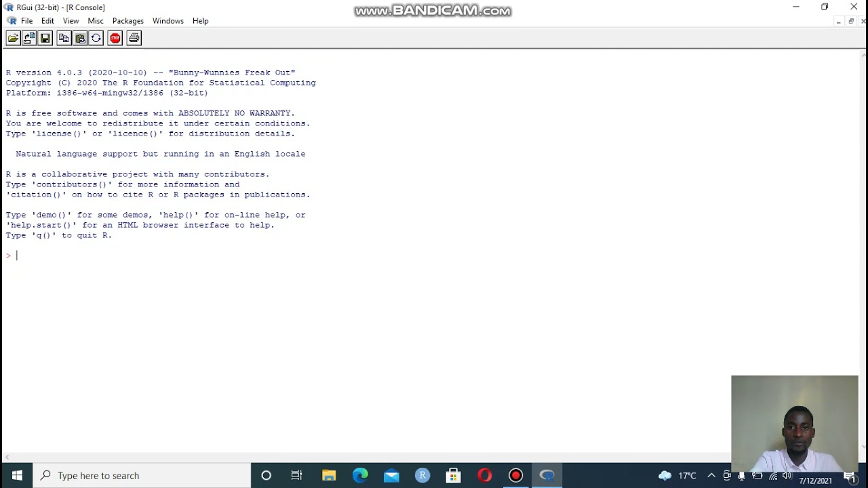
Task: Show hidden system tray icons
Action: [x=711, y=475]
